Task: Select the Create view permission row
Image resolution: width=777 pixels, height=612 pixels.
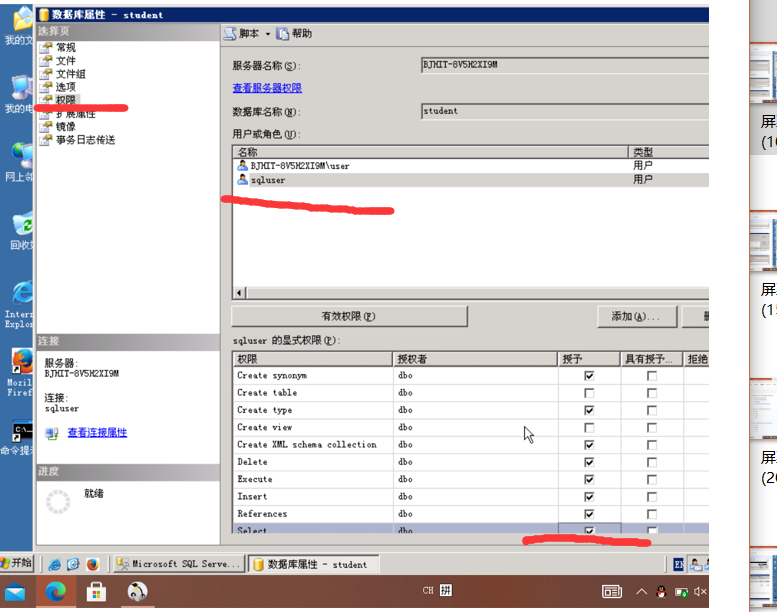Action: coord(471,428)
